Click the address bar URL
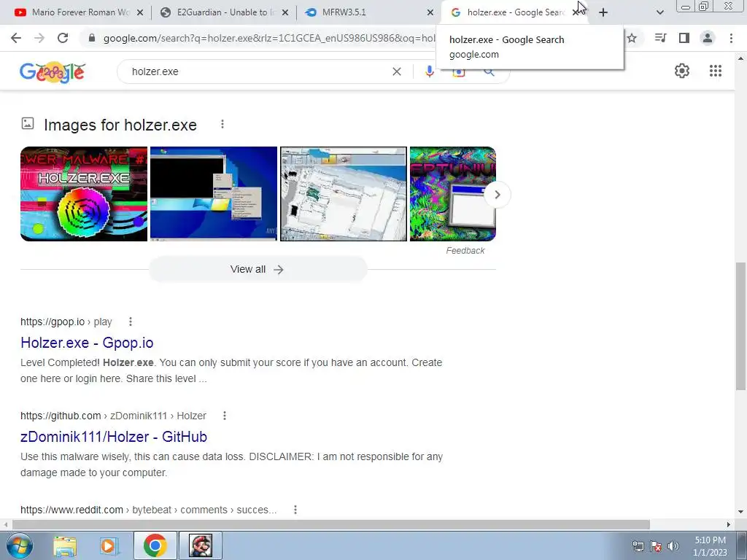 pyautogui.click(x=269, y=38)
